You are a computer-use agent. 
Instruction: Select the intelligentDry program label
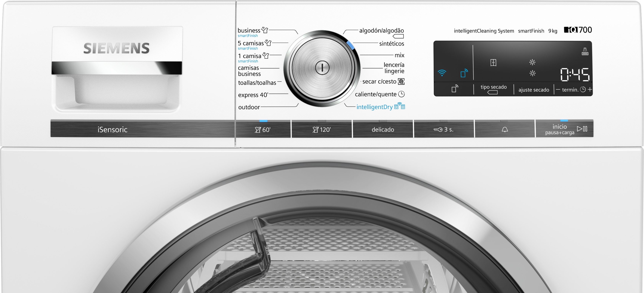pos(374,107)
